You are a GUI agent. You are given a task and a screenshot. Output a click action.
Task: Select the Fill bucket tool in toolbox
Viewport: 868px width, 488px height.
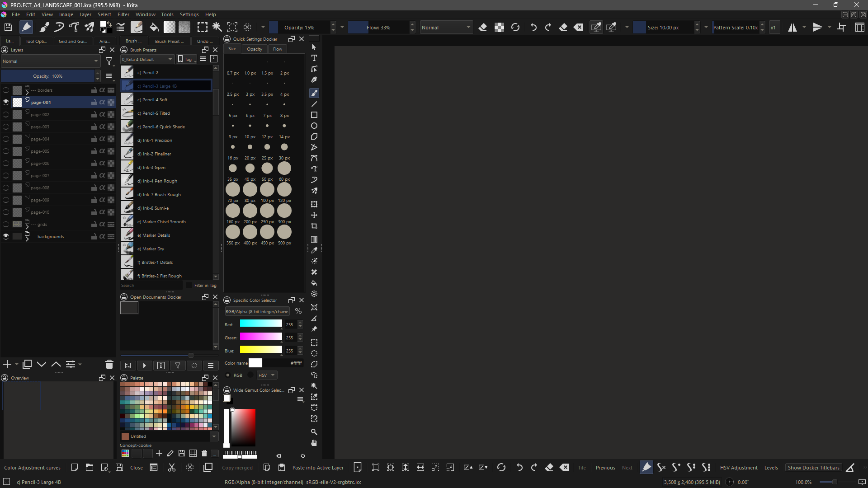tap(314, 283)
